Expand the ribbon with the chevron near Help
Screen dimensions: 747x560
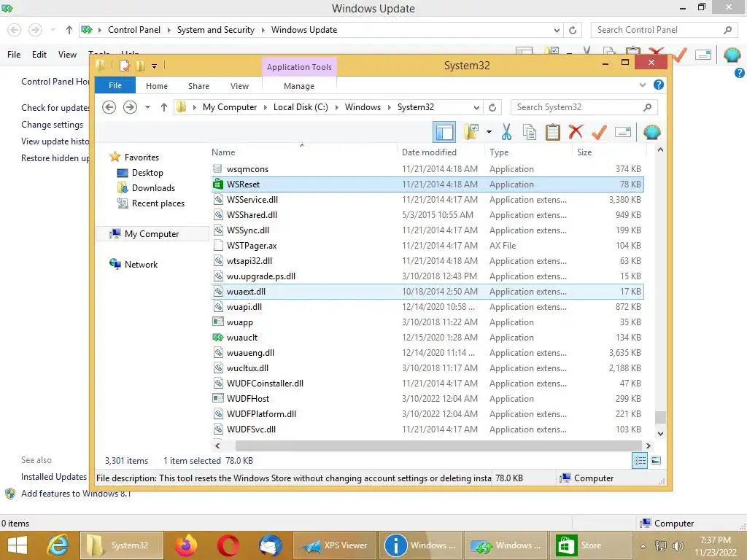[643, 85]
